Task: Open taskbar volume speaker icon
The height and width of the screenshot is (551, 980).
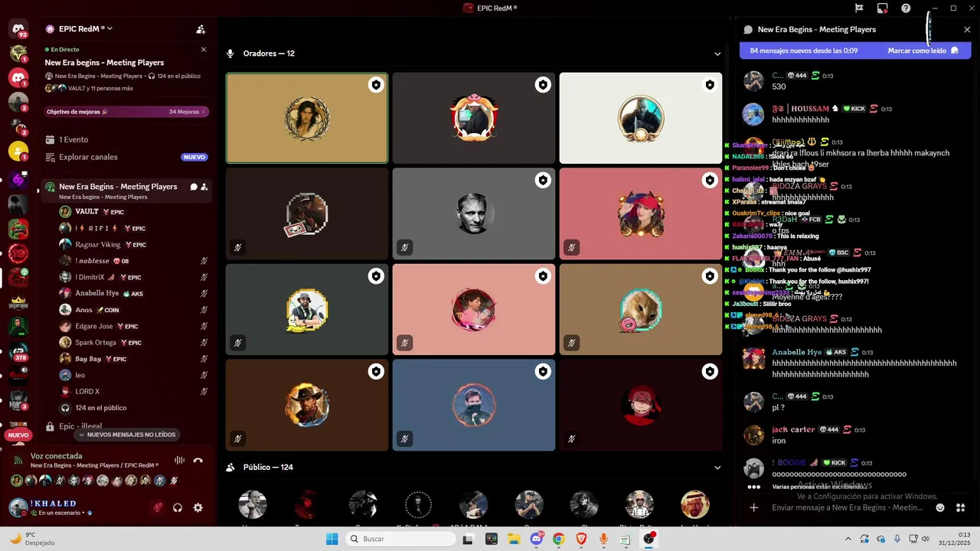Action: tap(927, 539)
